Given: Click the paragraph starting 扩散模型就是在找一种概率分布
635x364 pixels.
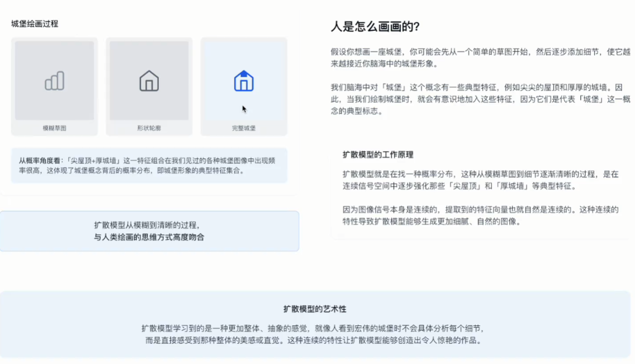Looking at the screenshot, I should 480,180.
